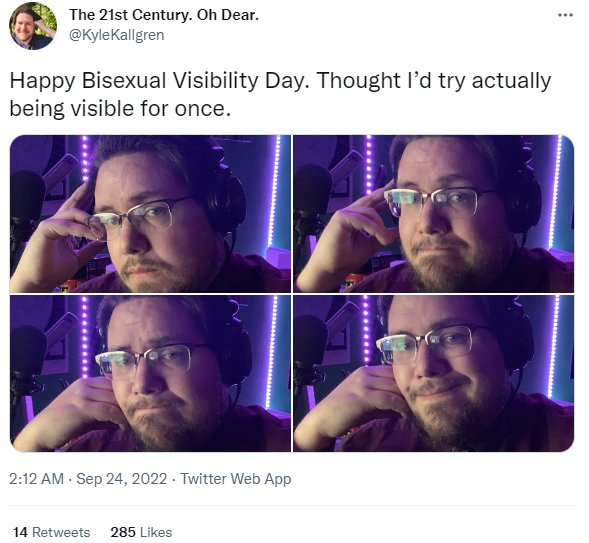The width and height of the screenshot is (589, 543).
Task: Open the top-left photo touching glasses
Action: coord(150,214)
